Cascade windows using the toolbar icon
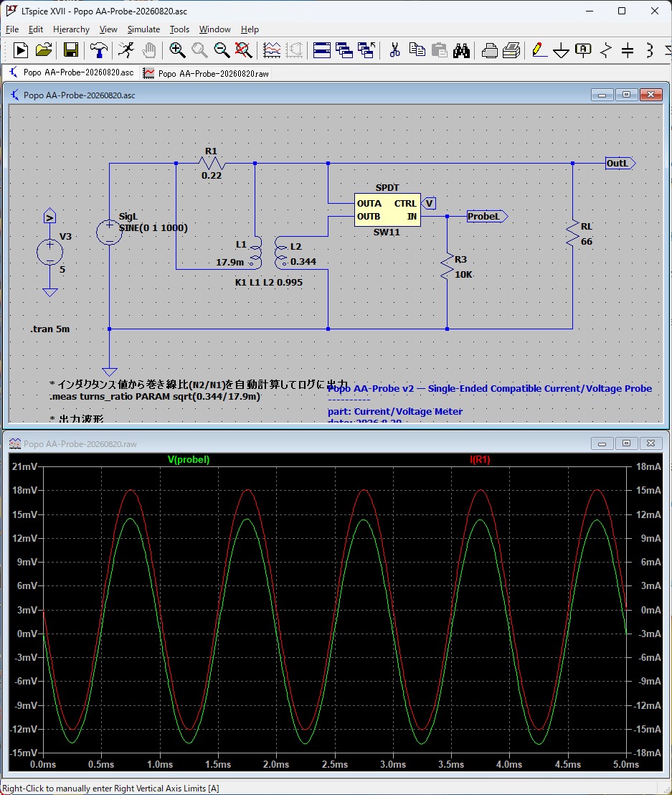The width and height of the screenshot is (672, 795). click(x=344, y=50)
